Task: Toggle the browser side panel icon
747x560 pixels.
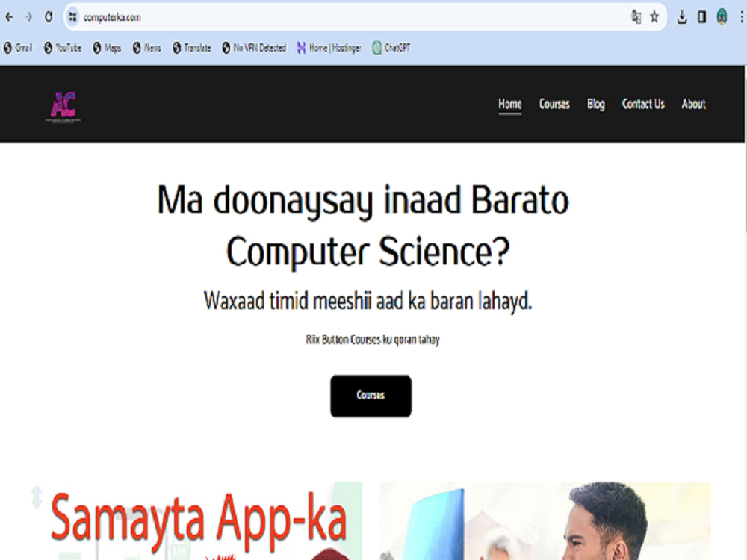Action: pos(701,17)
